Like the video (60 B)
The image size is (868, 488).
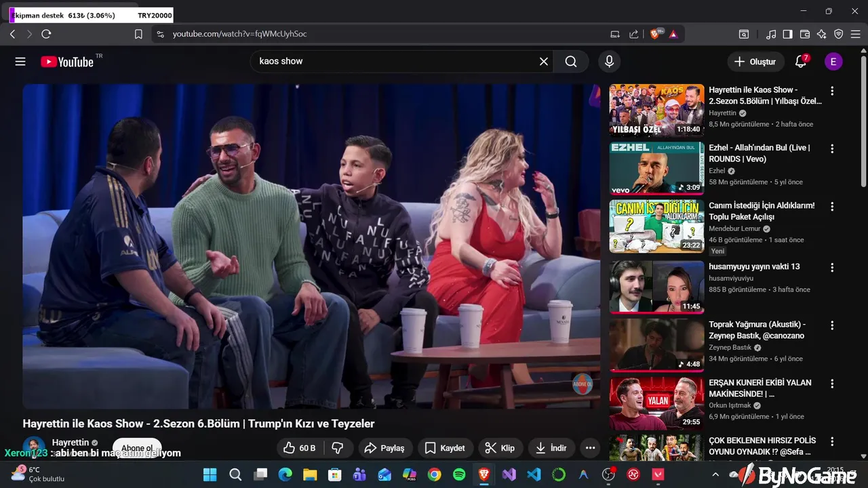300,448
